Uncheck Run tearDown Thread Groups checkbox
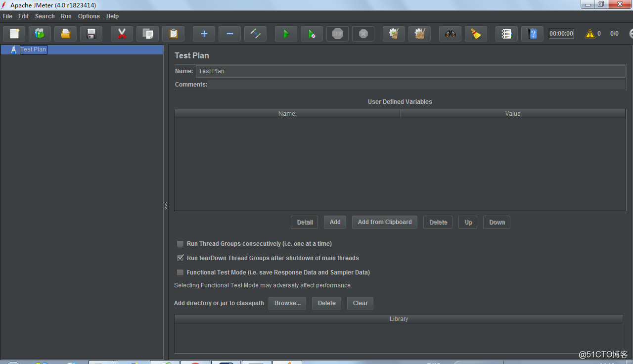Image resolution: width=633 pixels, height=364 pixels. 181,258
